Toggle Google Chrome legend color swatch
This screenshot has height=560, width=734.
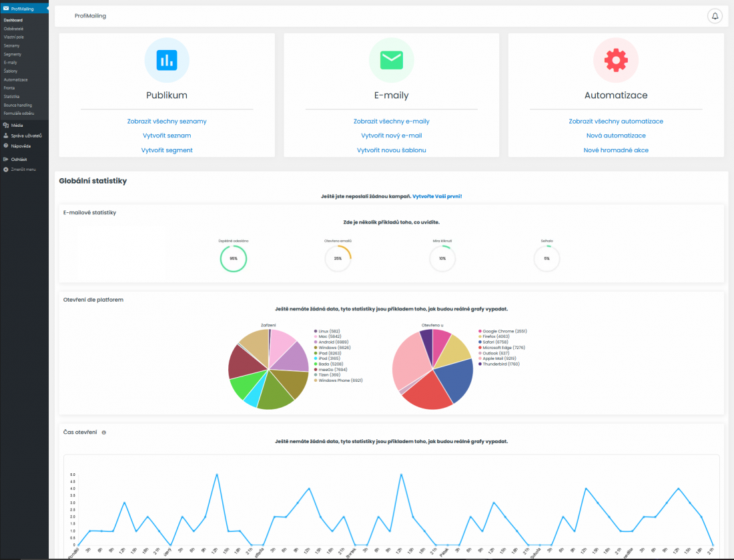[480, 331]
